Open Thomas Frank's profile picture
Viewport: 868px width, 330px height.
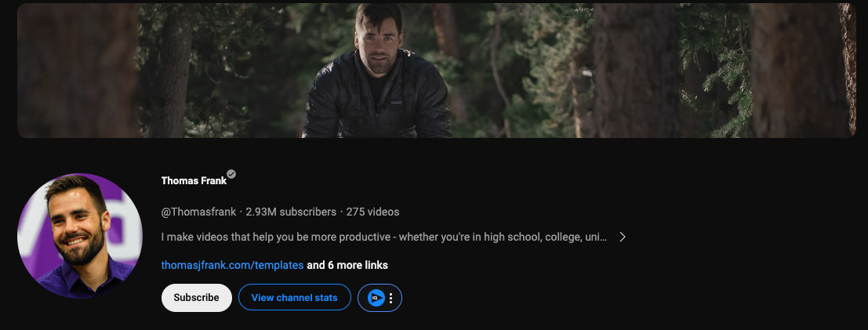79,235
